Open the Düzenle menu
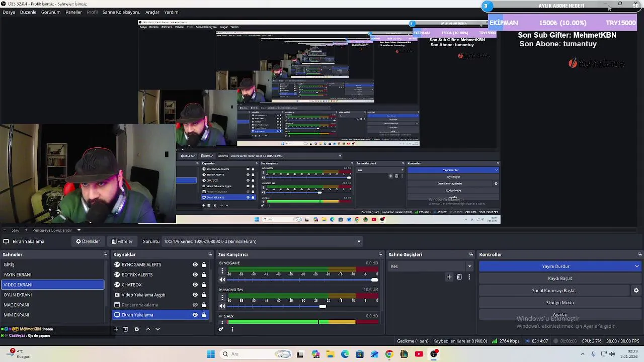 tap(28, 12)
